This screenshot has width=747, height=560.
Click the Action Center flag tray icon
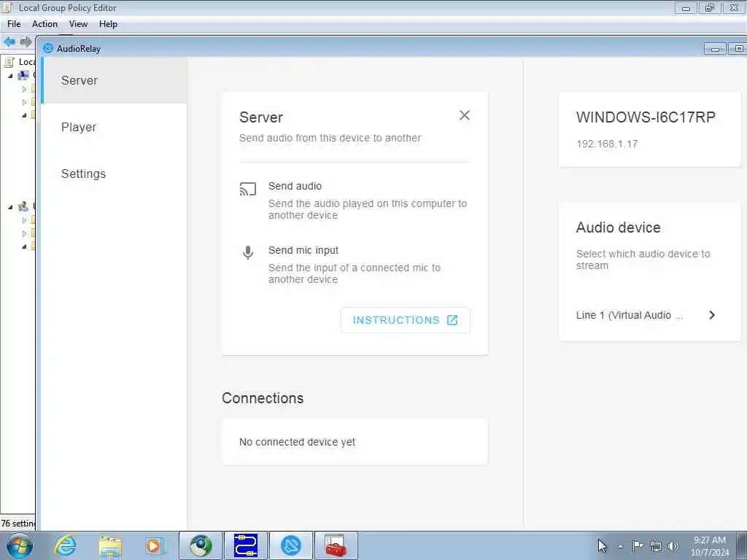tap(638, 545)
